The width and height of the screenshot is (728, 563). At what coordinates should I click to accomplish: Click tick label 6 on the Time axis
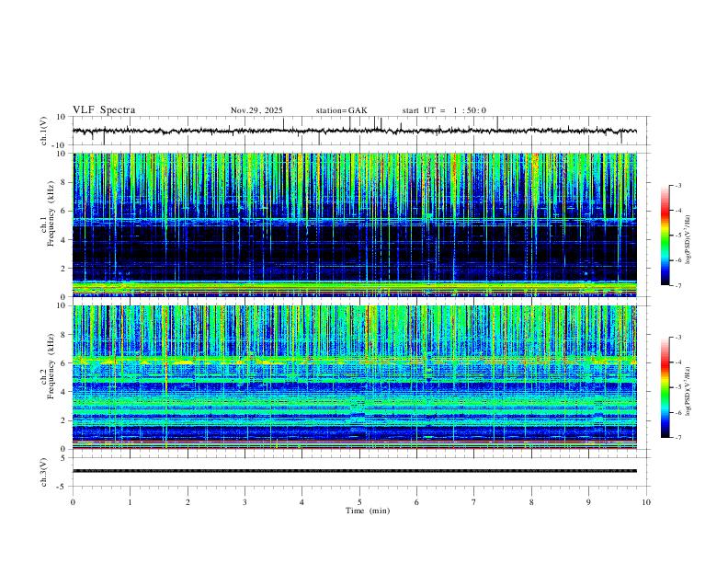(x=416, y=502)
